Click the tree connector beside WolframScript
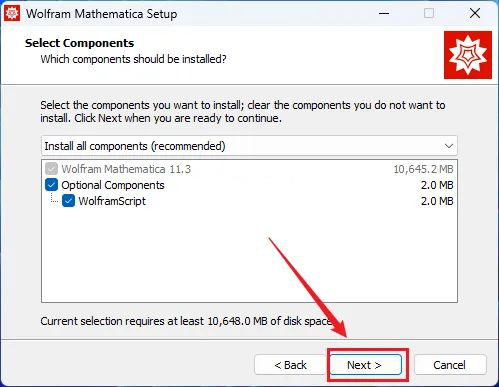This screenshot has height=387, width=499. pos(53,198)
